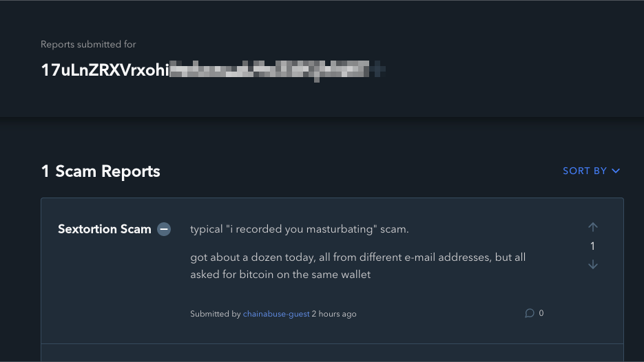Open comments via the speech bubble icon
This screenshot has width=644, height=362.
click(530, 313)
